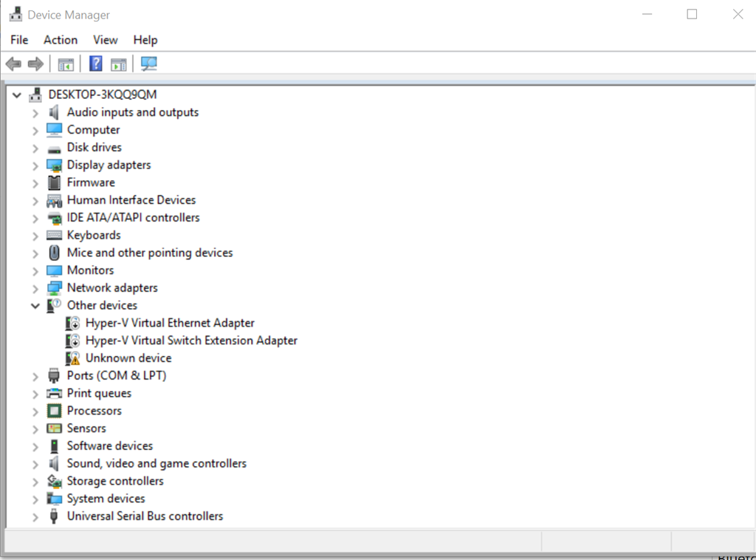
Task: Click the Universal Serial Bus controllers icon
Action: [54, 516]
